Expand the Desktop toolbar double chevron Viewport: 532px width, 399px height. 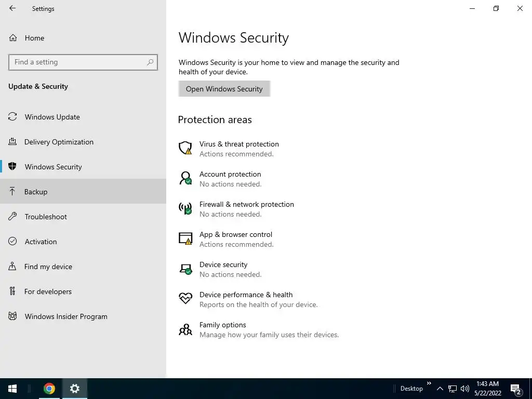coord(429,383)
